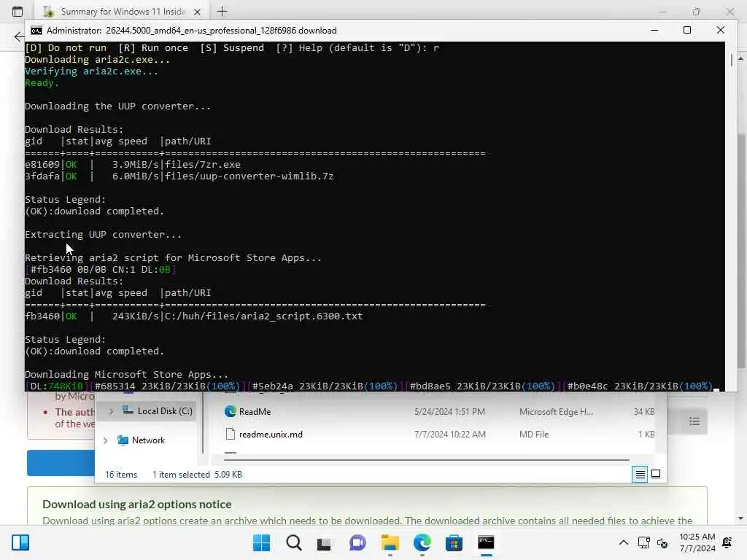Click browser scroll-up arrow
The image size is (747, 560).
pos(741,58)
